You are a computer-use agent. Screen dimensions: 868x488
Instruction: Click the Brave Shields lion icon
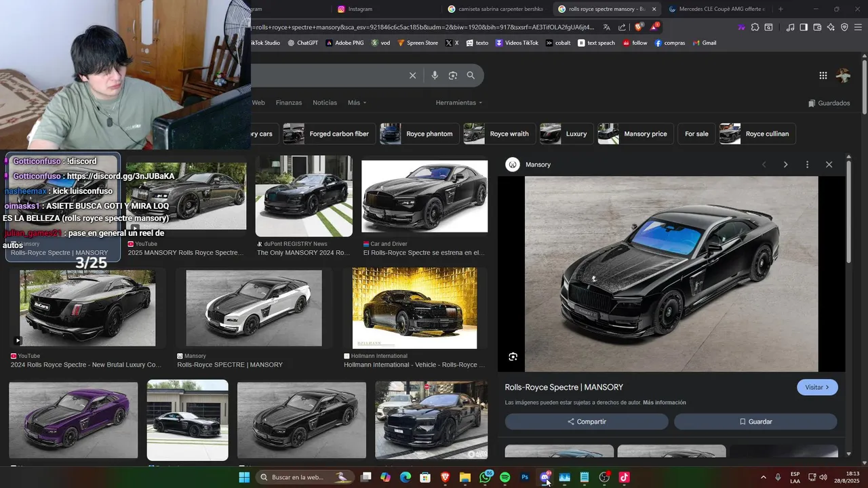point(638,27)
